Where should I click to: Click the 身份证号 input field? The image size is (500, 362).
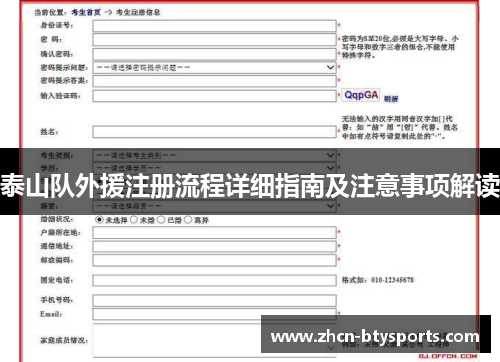[x=214, y=26]
